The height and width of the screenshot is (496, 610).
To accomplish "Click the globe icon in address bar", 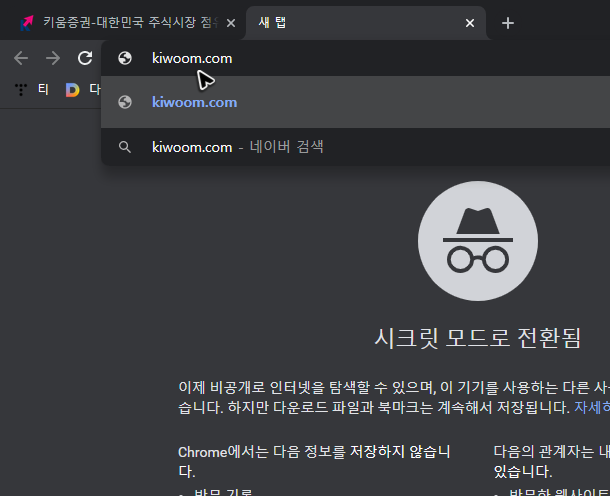I will (x=125, y=58).
